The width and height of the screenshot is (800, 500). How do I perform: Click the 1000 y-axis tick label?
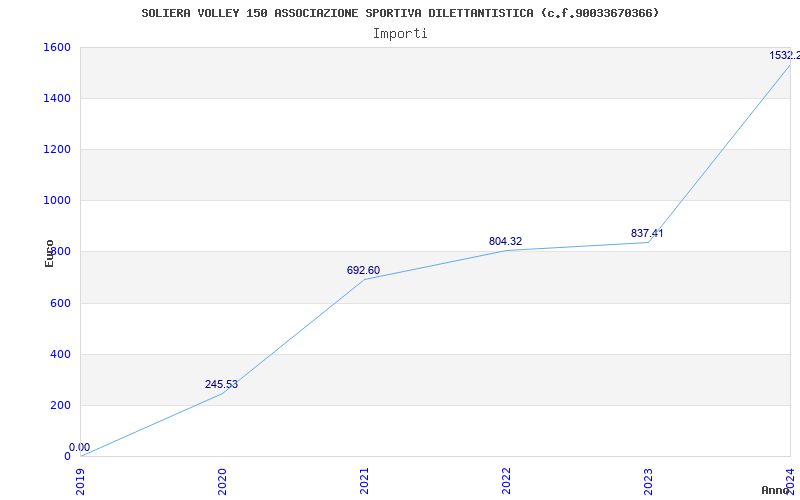click(57, 201)
